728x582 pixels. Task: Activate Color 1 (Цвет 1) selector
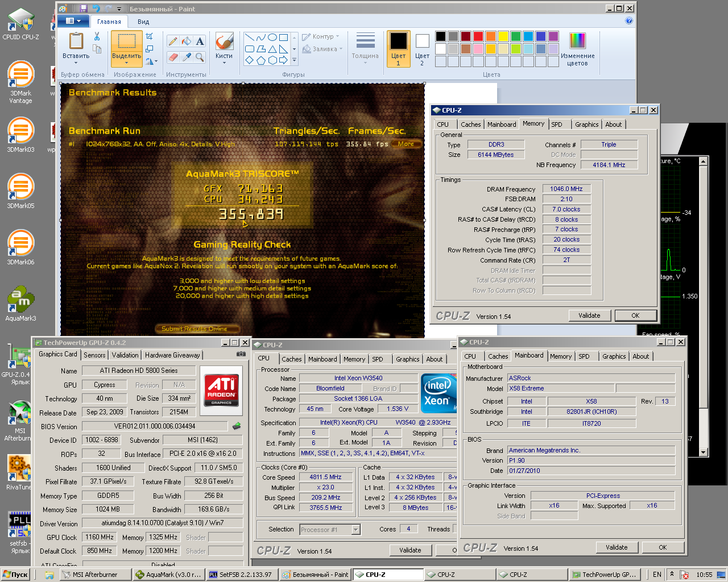[398, 49]
